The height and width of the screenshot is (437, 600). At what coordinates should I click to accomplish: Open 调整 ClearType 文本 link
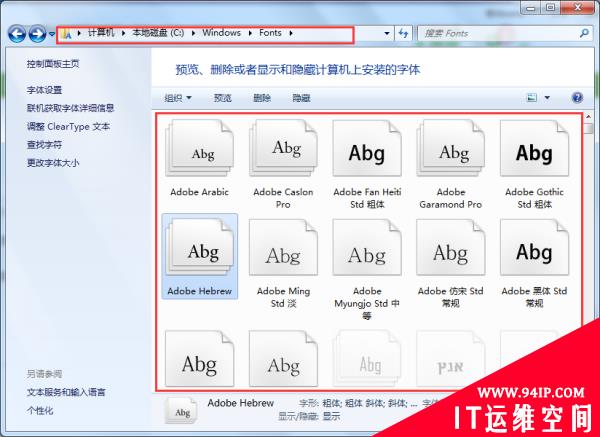[68, 127]
